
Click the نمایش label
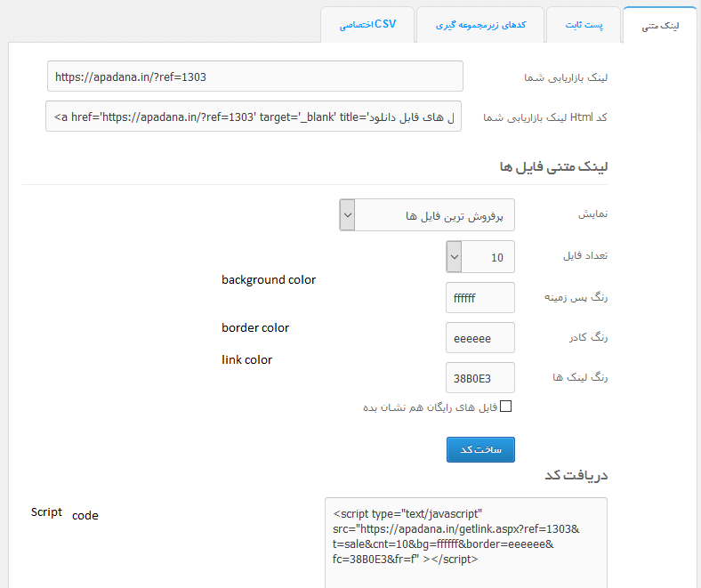click(592, 213)
